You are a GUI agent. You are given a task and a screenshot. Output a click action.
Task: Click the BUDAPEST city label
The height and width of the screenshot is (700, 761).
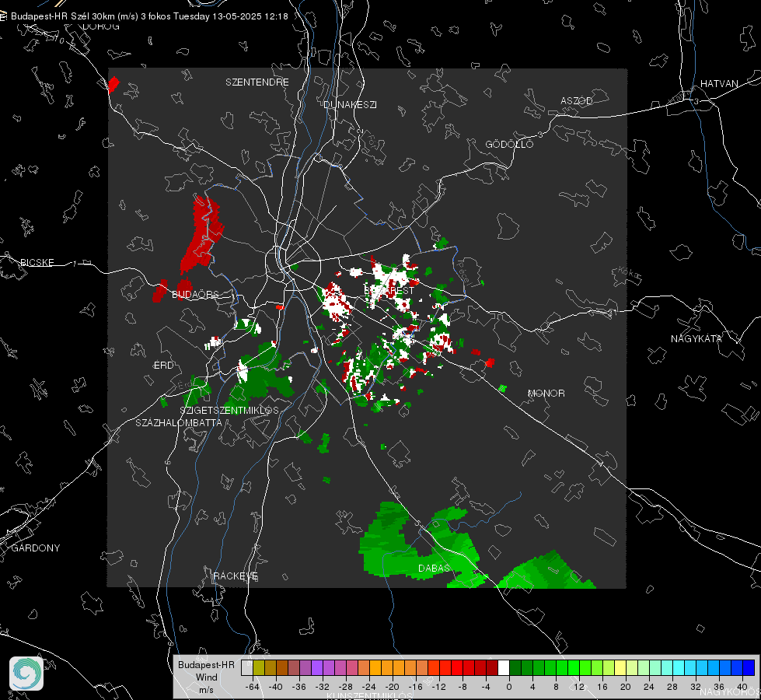pos(389,290)
